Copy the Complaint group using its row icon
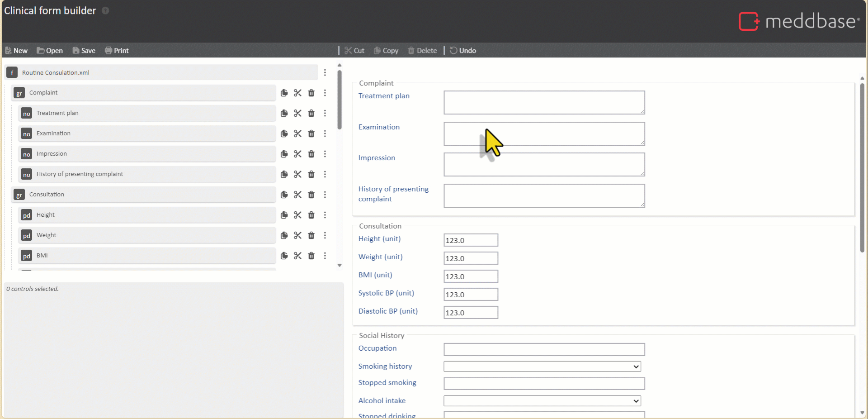The image size is (868, 419). tap(284, 93)
